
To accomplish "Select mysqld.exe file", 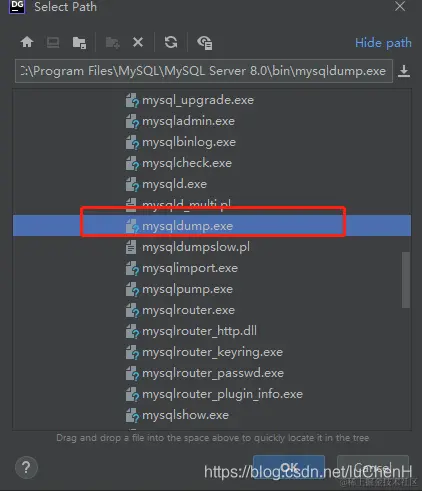I will [174, 184].
